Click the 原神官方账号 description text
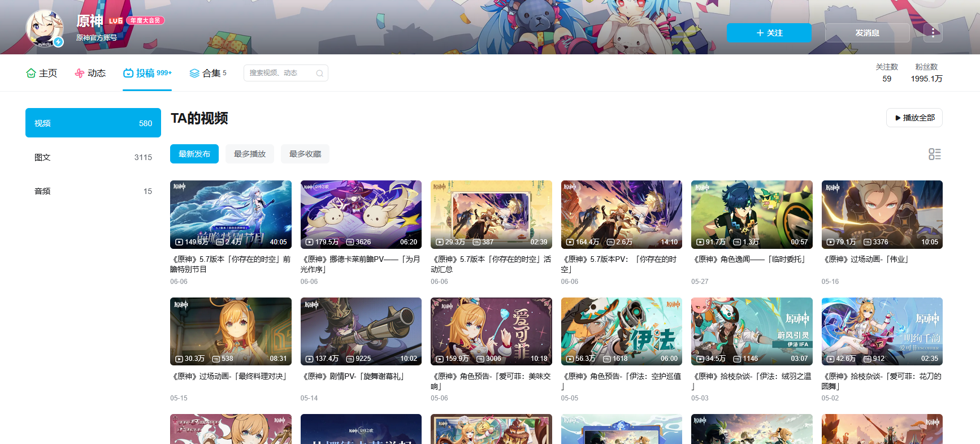The width and height of the screenshot is (980, 444). click(x=97, y=37)
